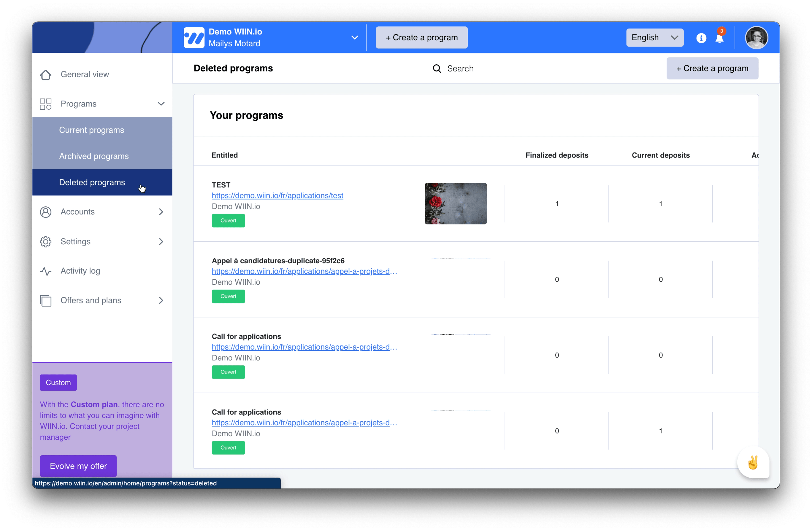
Task: Click Create a program in blue header
Action: (x=421, y=38)
